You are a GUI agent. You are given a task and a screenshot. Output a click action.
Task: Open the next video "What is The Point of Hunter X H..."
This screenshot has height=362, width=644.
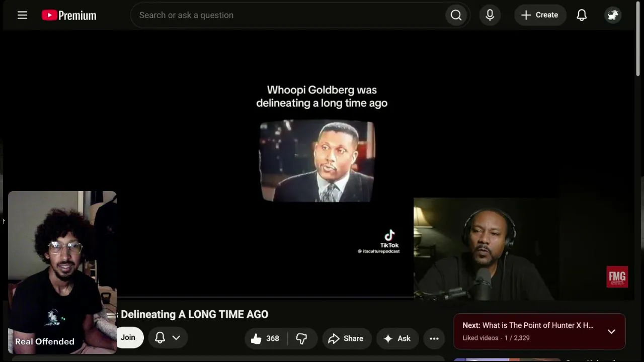tap(528, 325)
